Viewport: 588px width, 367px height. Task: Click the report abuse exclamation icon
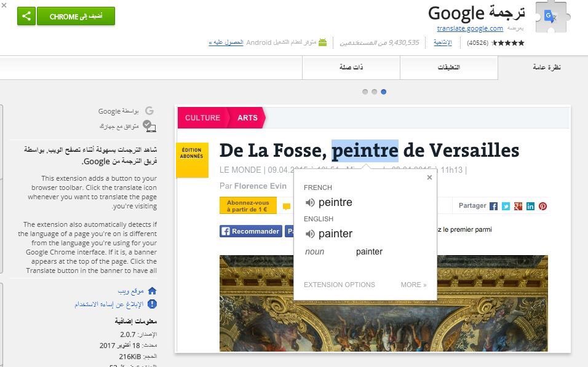click(x=152, y=304)
